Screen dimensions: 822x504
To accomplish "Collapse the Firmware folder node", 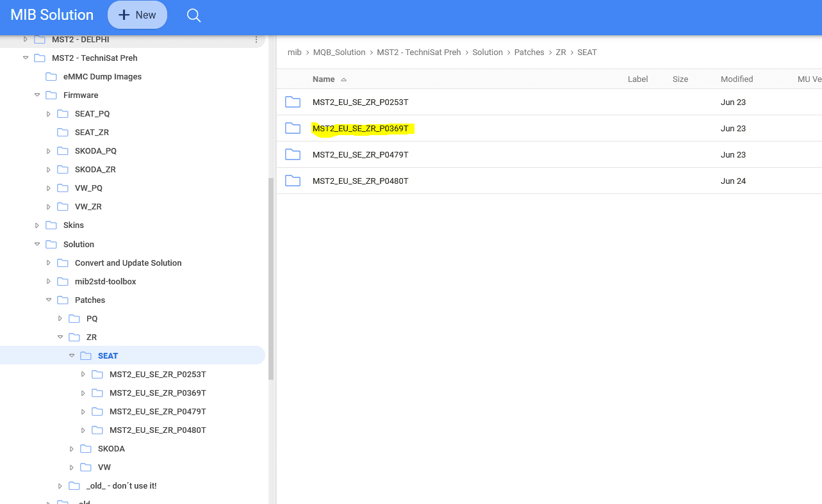I will tap(37, 95).
